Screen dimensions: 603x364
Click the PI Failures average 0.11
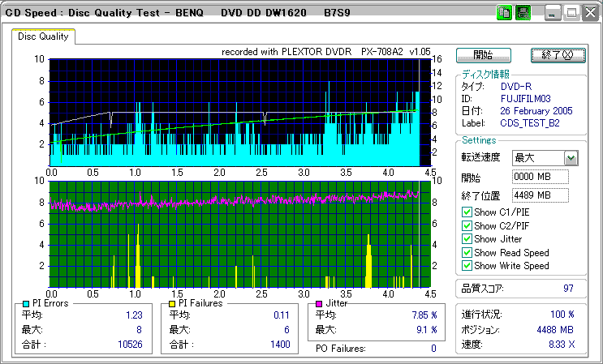(282, 315)
